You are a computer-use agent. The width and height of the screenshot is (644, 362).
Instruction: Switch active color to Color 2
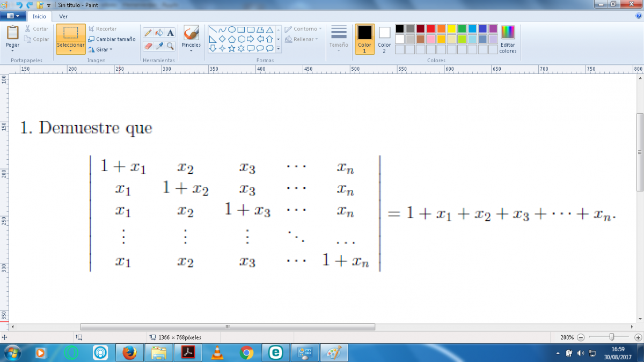(384, 39)
